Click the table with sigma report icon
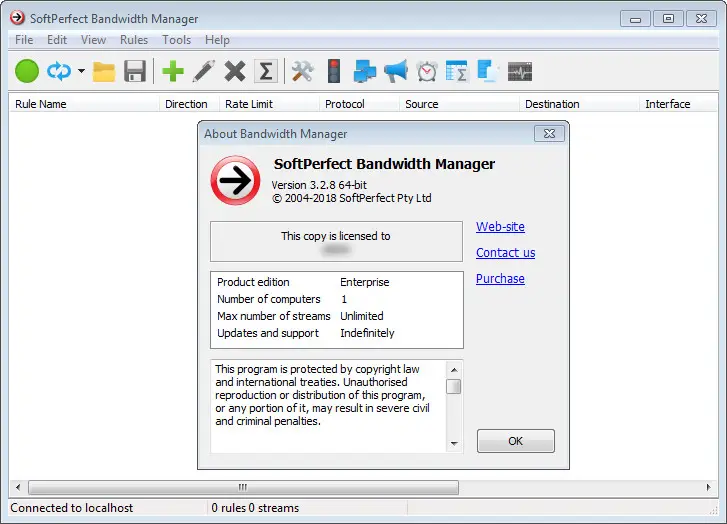This screenshot has width=727, height=524. [457, 71]
